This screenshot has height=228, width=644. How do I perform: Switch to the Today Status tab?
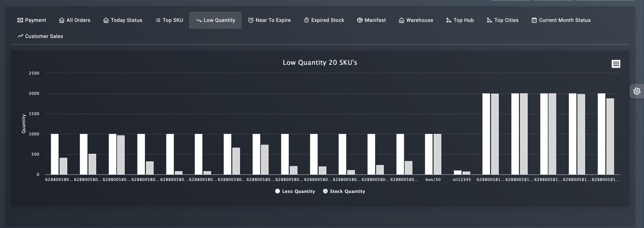click(x=123, y=20)
